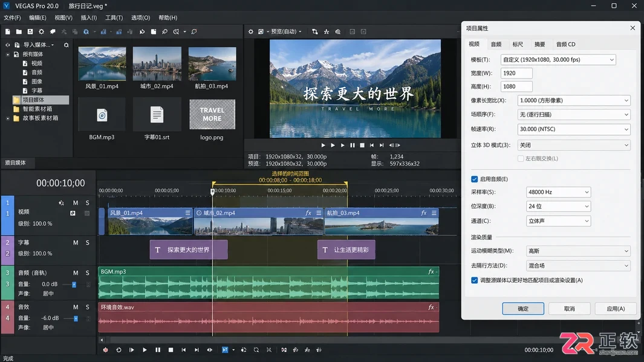Open preview window video properties gear
Screen dimensions: 644x362
250,31
